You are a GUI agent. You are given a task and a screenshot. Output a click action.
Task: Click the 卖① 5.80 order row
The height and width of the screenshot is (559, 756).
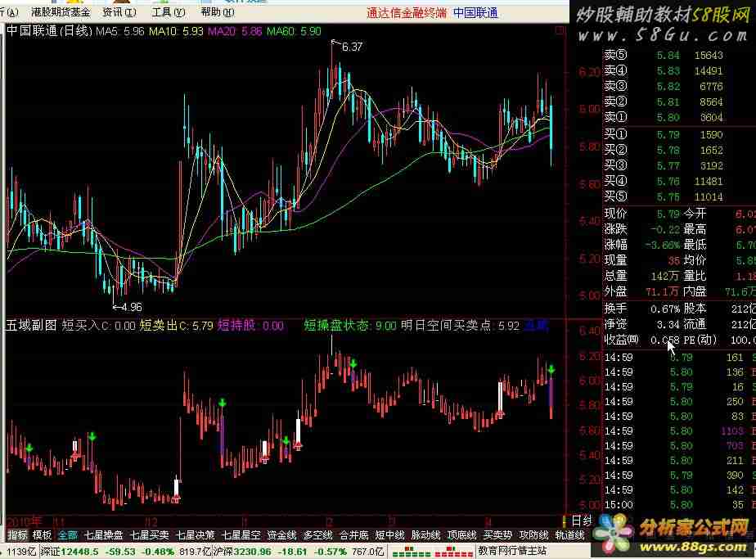pyautogui.click(x=664, y=117)
